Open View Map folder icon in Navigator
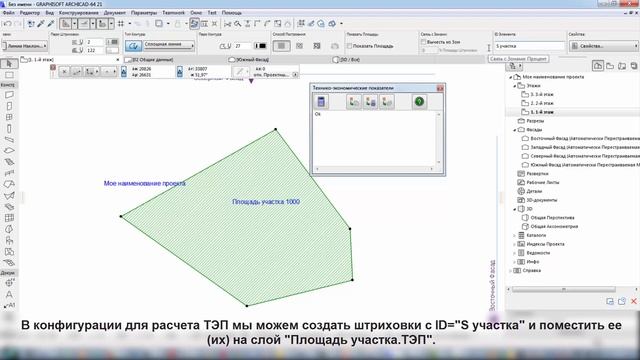Screen dimensions: 640x360 click(610, 65)
